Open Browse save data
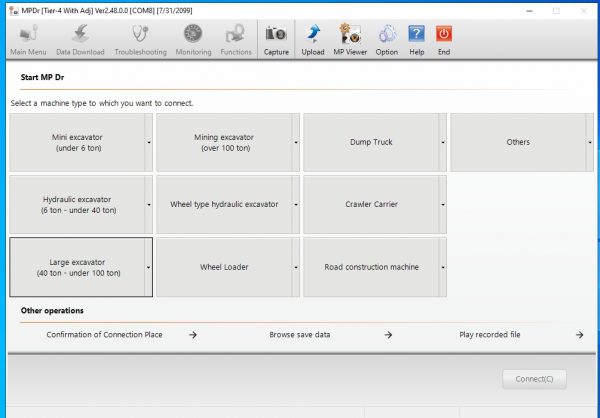600x418 pixels. pyautogui.click(x=300, y=335)
